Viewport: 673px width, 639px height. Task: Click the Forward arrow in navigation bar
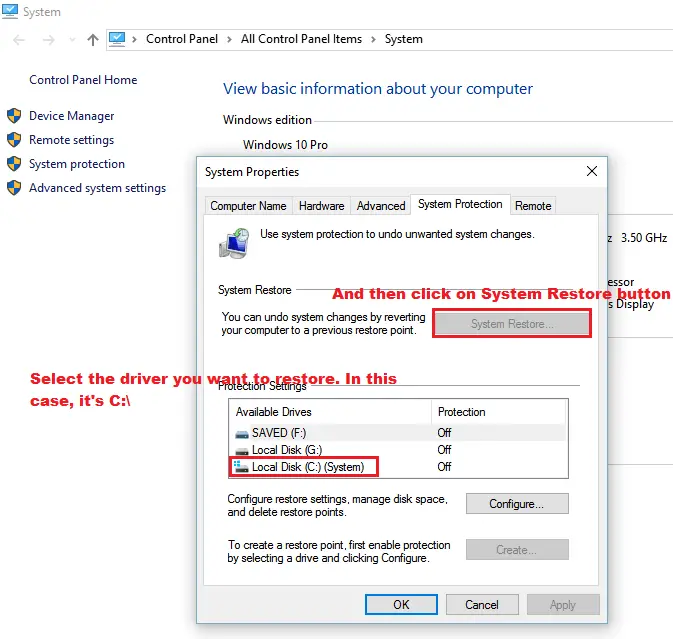click(49, 40)
